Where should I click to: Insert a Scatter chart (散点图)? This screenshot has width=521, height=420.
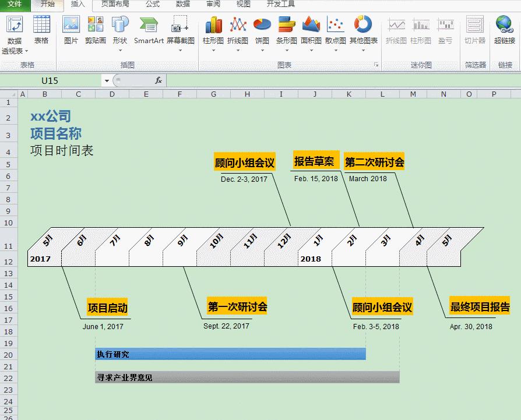pyautogui.click(x=334, y=30)
